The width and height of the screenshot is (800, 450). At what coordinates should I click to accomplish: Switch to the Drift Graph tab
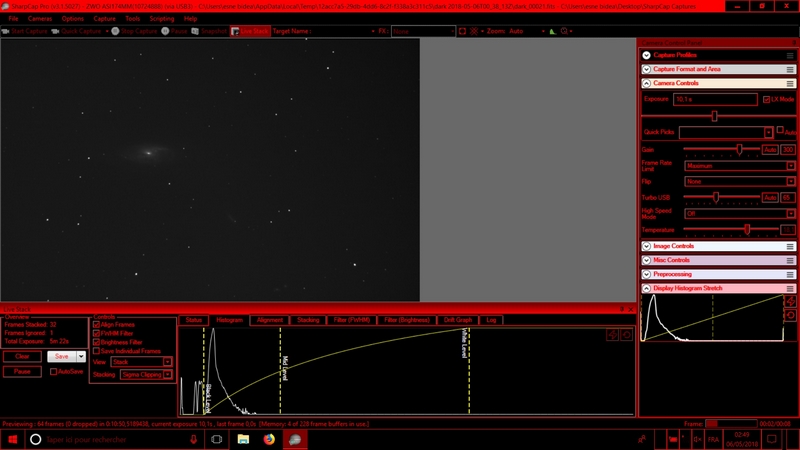pos(458,320)
